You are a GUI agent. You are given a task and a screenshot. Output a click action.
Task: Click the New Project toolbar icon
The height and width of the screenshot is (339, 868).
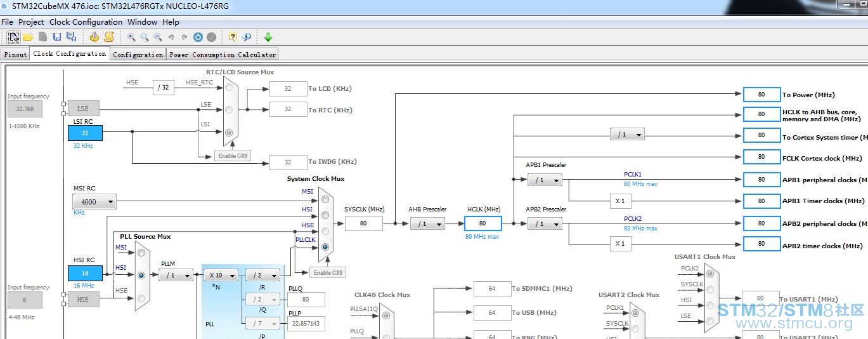13,37
